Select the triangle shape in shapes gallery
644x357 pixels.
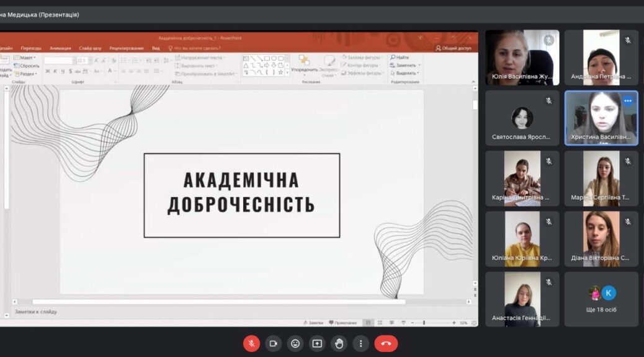(246, 65)
